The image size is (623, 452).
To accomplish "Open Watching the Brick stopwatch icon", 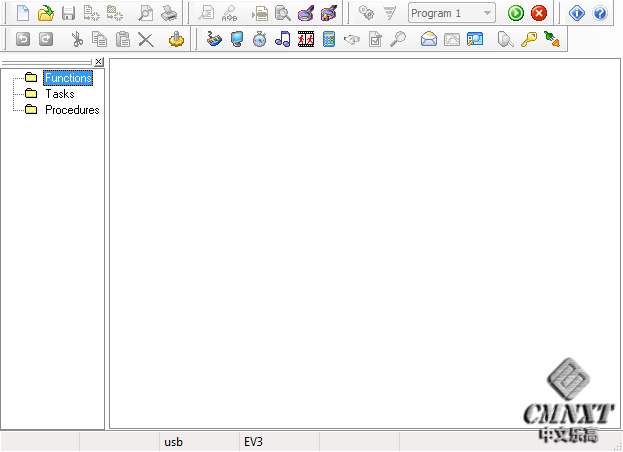I will pos(259,39).
